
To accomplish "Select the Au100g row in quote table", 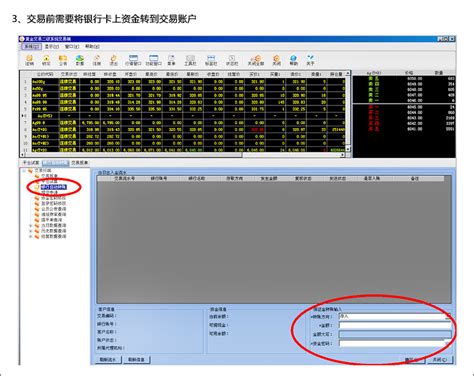I will click(x=183, y=81).
